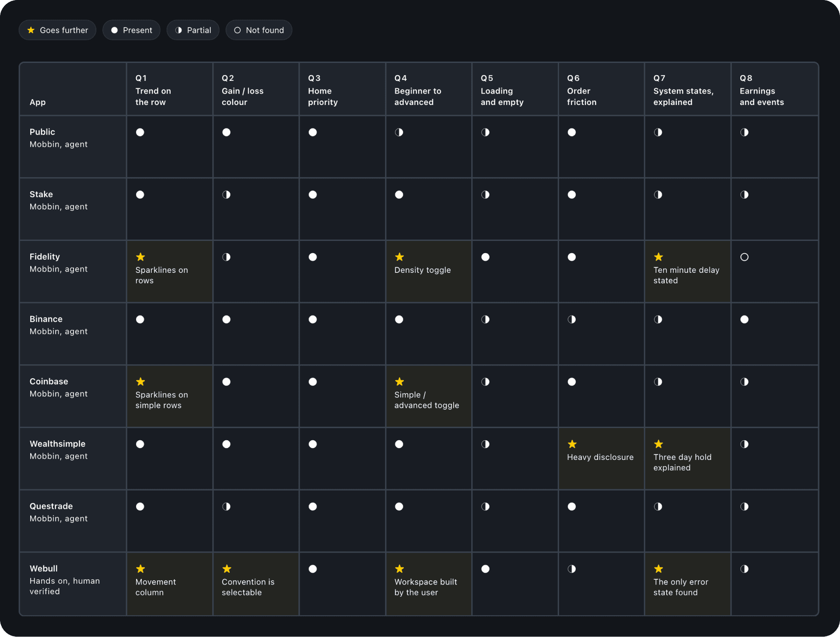Click the filled dot in Coinbase Q6 cell
The height and width of the screenshot is (637, 840).
(x=572, y=382)
